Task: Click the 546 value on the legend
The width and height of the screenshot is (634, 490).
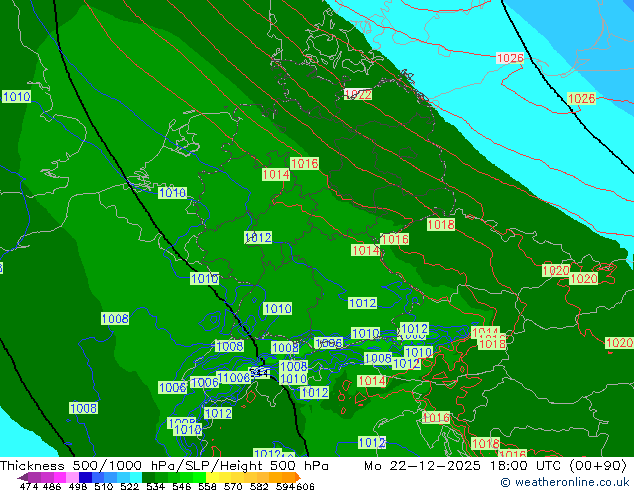Action: [x=181, y=486]
